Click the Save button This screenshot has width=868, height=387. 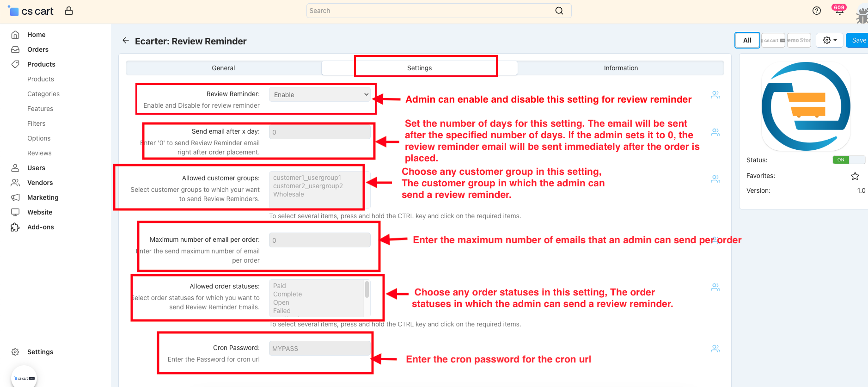click(858, 40)
